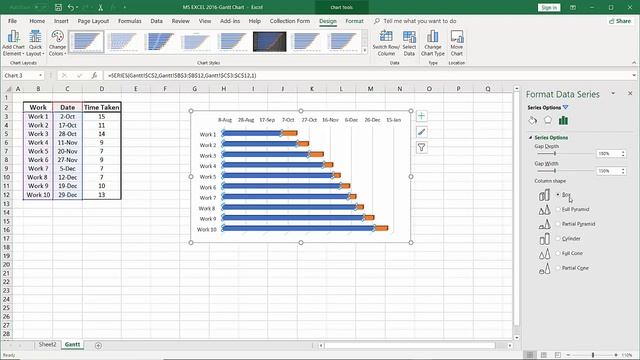Click the Chart Filters funnel button
This screenshot has width=640, height=360.
422,147
